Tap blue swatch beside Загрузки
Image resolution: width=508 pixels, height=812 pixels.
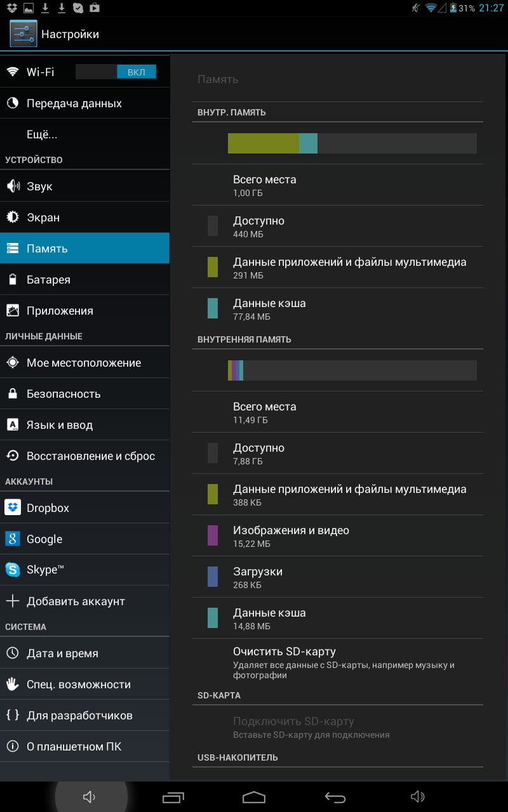coord(213,577)
